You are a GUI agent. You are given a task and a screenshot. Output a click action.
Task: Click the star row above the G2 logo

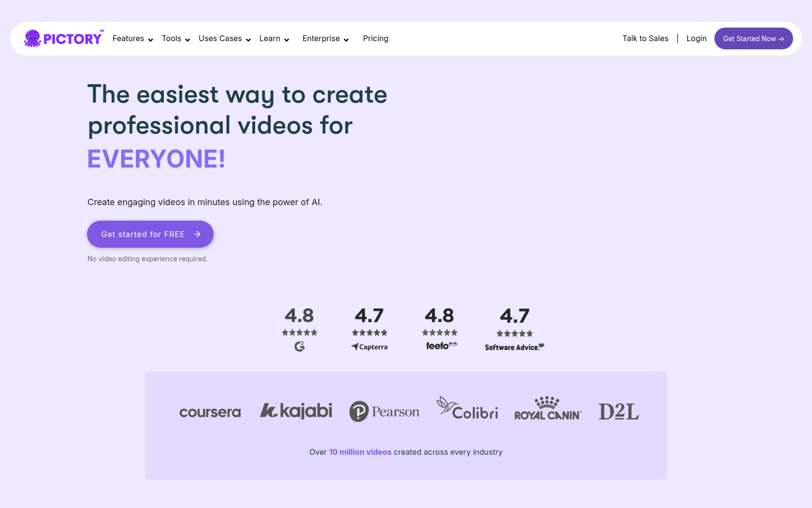point(300,332)
